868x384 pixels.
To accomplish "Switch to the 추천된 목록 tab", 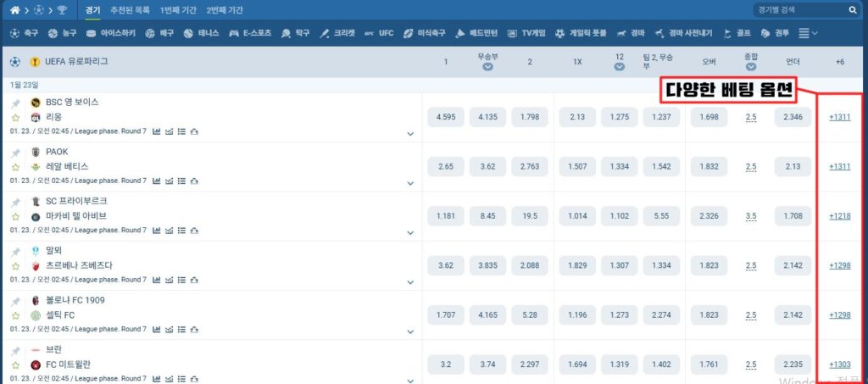I will click(130, 10).
